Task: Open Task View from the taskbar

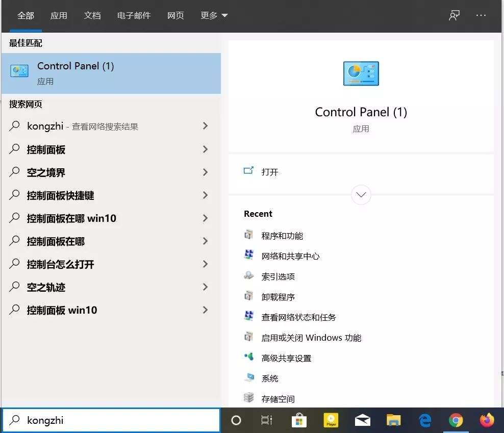Action: coord(267,420)
